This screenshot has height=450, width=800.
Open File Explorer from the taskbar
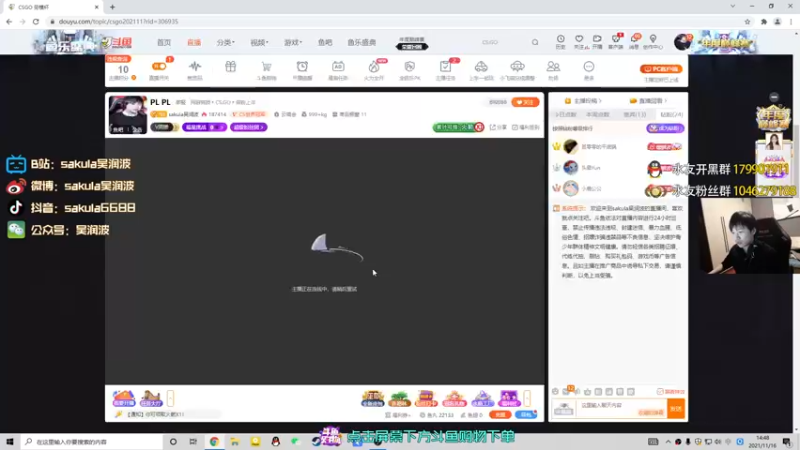[235, 441]
